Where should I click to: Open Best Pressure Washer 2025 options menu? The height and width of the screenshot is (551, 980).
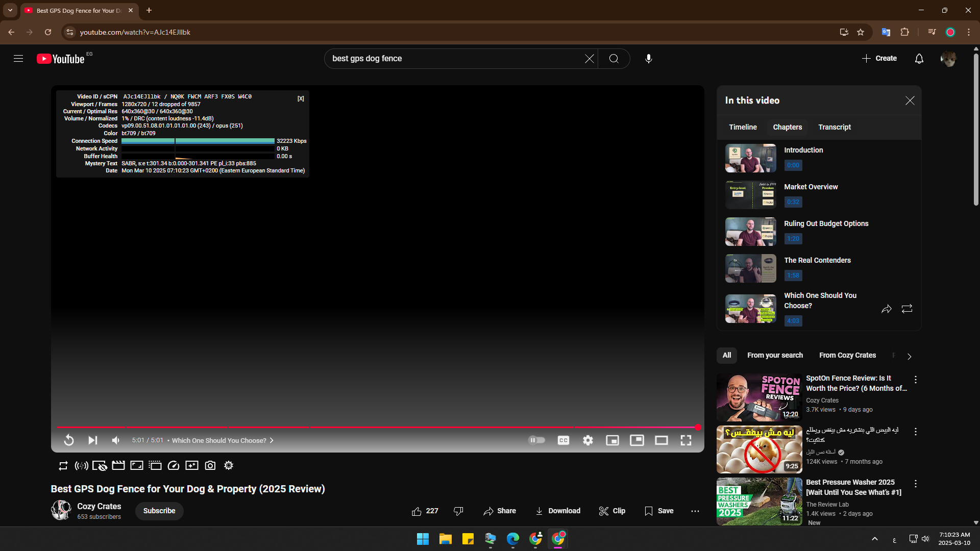pos(915,484)
